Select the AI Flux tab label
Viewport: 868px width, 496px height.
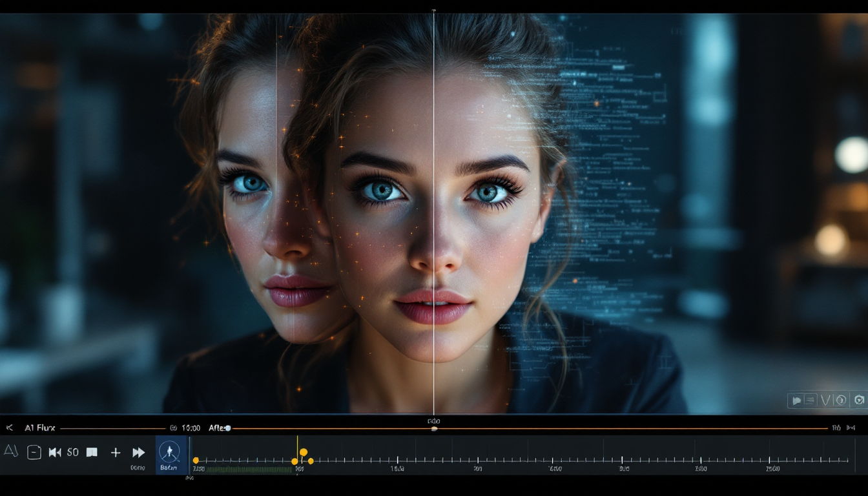(39, 427)
